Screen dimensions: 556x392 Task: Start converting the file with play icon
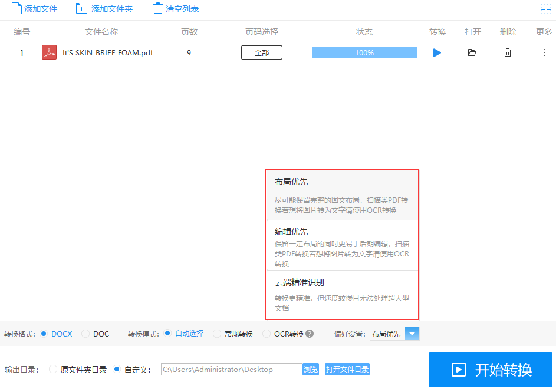click(437, 53)
